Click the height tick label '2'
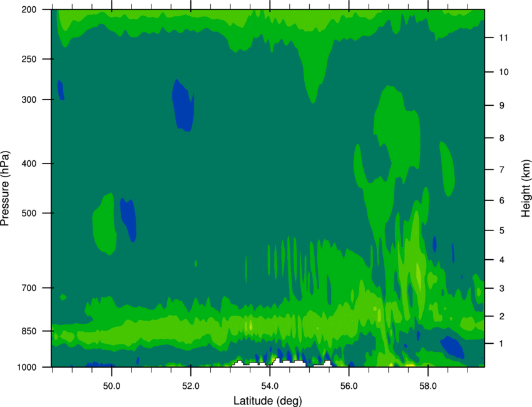The image size is (532, 407). pyautogui.click(x=502, y=316)
